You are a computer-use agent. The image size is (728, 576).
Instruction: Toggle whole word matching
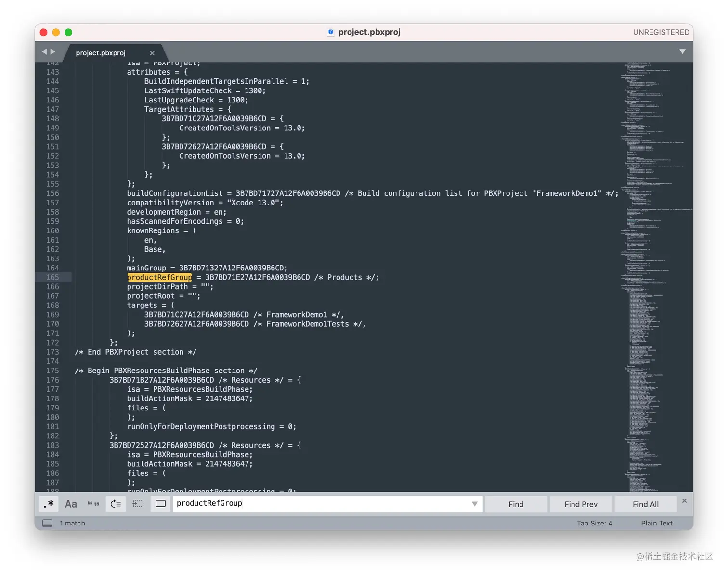[93, 504]
